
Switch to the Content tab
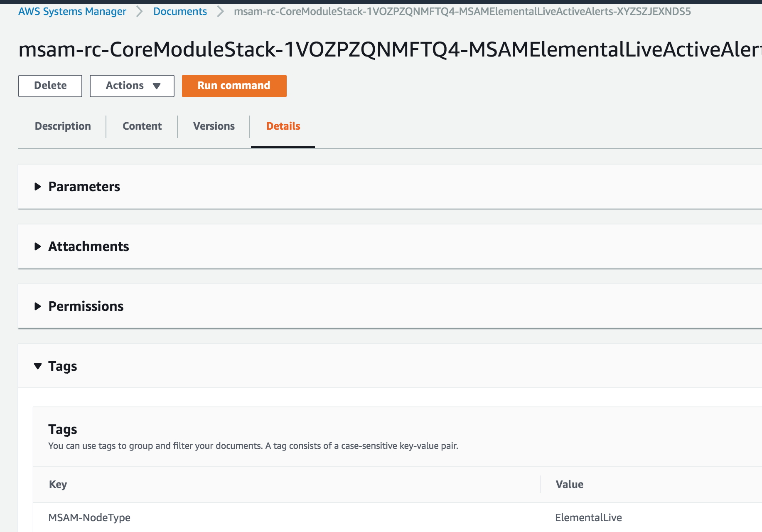pyautogui.click(x=142, y=126)
